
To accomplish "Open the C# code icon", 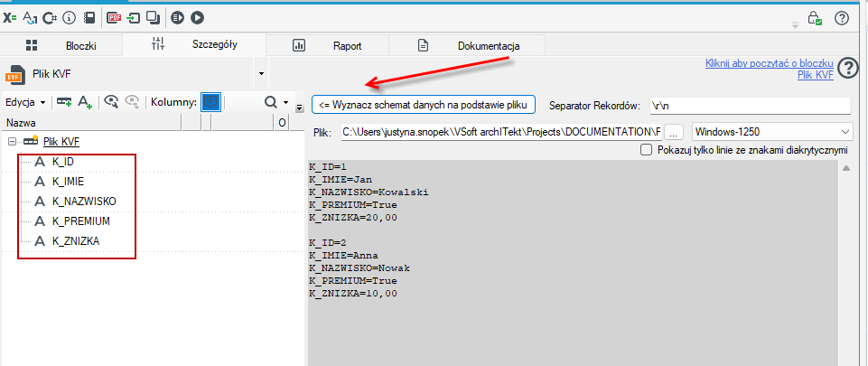I will pos(50,18).
